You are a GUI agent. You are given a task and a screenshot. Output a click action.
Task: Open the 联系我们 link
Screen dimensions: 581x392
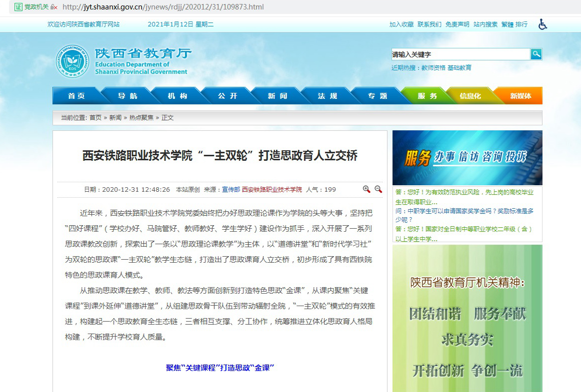pos(429,24)
